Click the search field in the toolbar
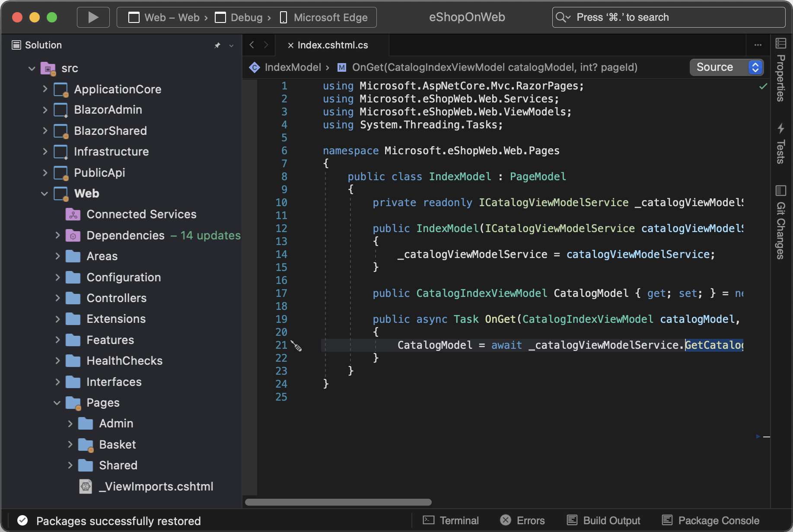793x532 pixels. point(668,17)
